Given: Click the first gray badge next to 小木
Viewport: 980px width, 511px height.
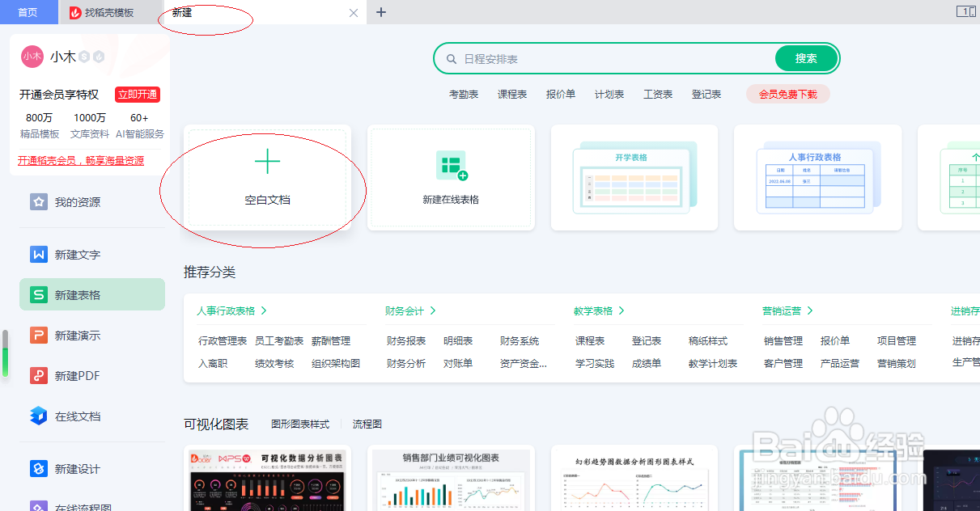Looking at the screenshot, I should coord(84,57).
